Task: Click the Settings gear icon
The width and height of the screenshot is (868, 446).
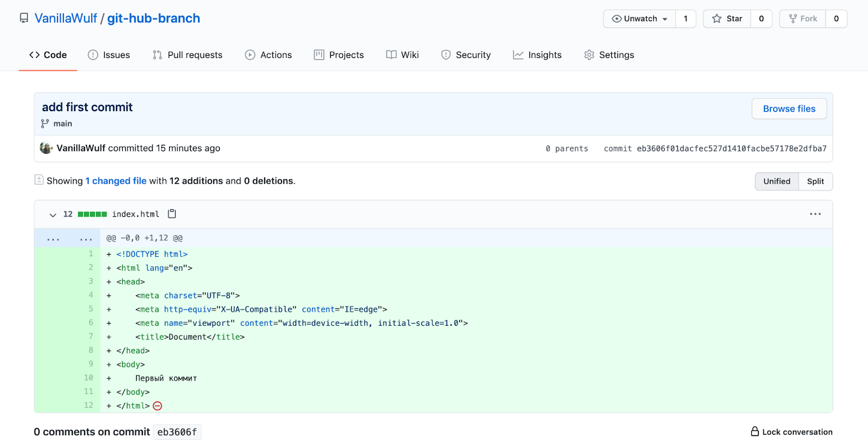Action: [x=589, y=55]
